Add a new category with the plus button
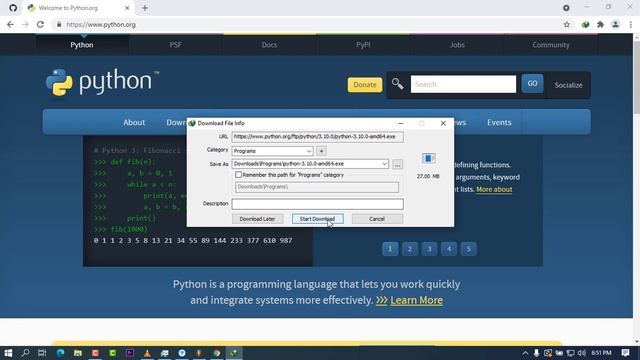640x360 pixels. pyautogui.click(x=322, y=151)
